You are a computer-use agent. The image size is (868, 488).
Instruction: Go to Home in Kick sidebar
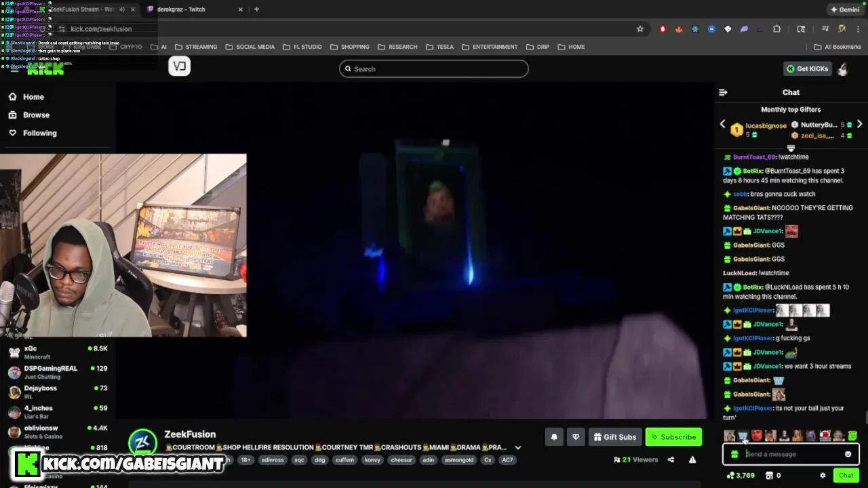pyautogui.click(x=26, y=97)
